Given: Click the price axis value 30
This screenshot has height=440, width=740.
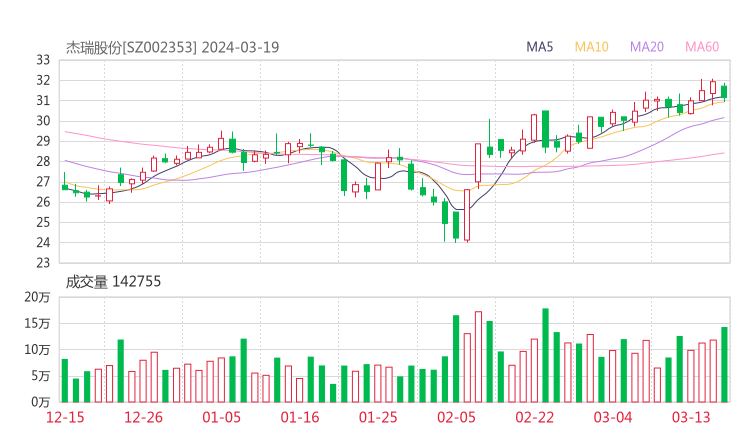Looking at the screenshot, I should point(43,121).
